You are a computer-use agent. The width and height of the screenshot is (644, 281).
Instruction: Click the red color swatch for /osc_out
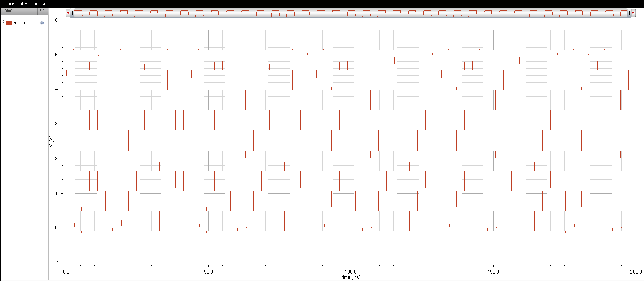(x=9, y=23)
